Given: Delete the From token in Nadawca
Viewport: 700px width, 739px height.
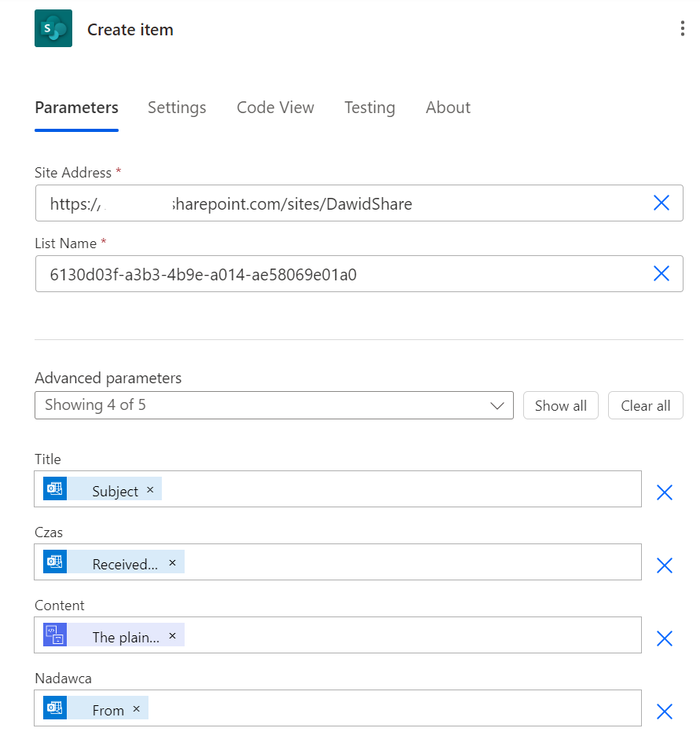Looking at the screenshot, I should pyautogui.click(x=136, y=709).
